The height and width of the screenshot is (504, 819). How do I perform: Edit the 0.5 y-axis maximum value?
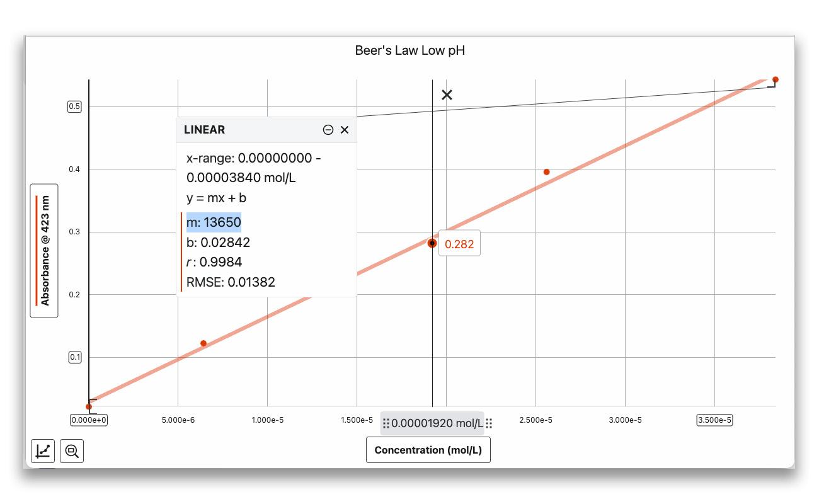click(x=74, y=106)
